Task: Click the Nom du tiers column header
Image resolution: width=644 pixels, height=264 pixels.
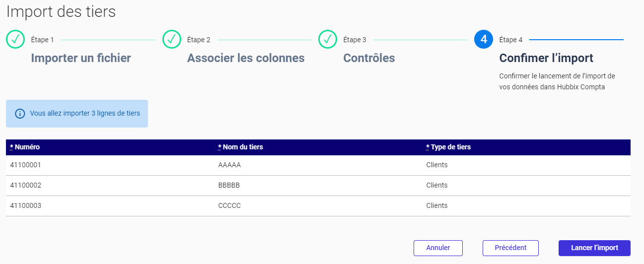Action: 241,147
